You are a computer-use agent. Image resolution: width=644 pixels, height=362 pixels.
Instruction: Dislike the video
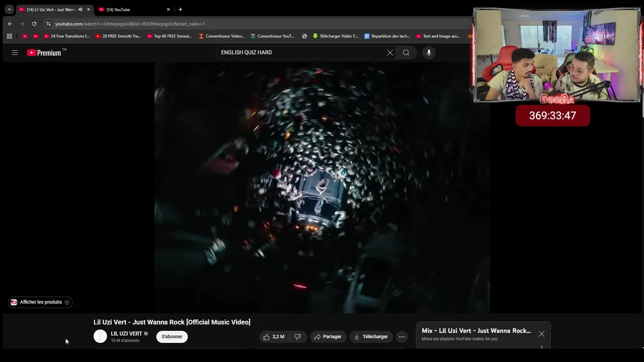[x=297, y=336]
